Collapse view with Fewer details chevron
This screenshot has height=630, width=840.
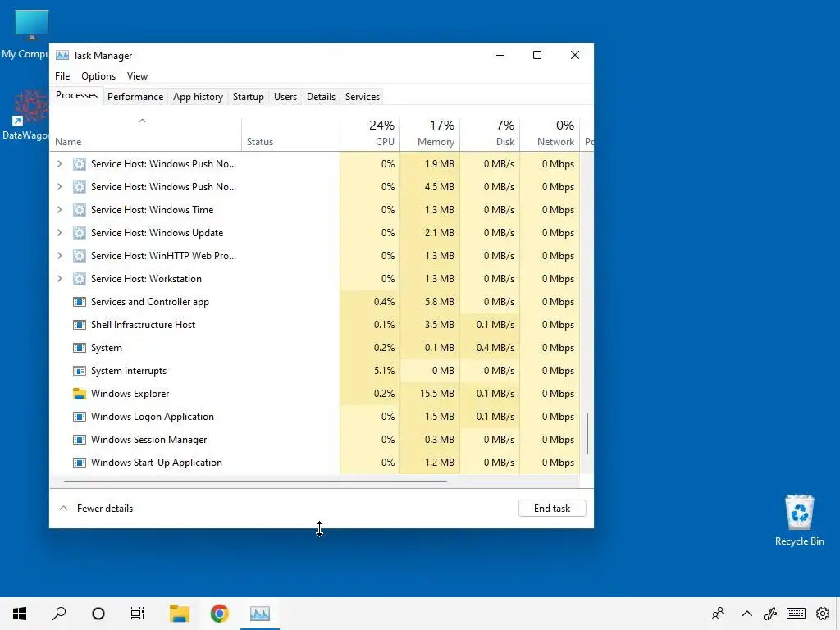[63, 509]
